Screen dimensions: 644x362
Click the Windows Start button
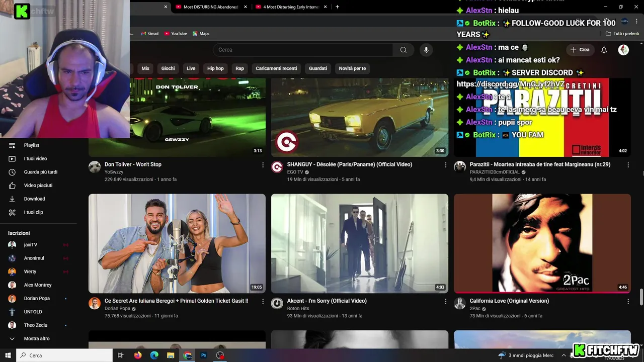click(x=8, y=355)
